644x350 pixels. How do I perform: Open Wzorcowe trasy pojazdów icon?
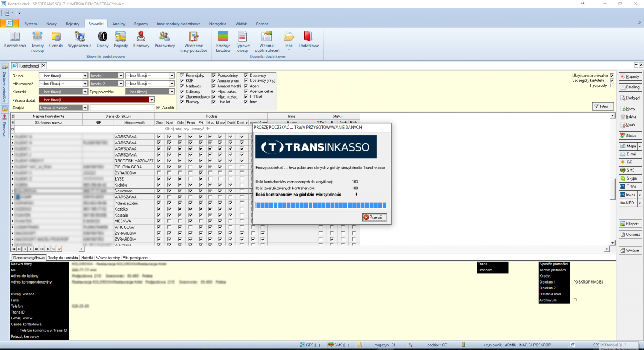pyautogui.click(x=193, y=41)
